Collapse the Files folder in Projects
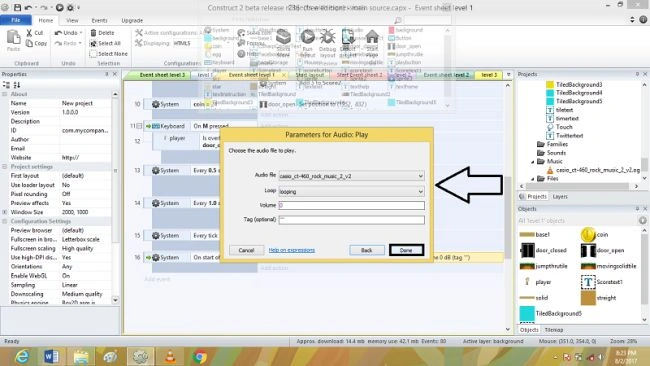The image size is (650, 366). coord(533,179)
